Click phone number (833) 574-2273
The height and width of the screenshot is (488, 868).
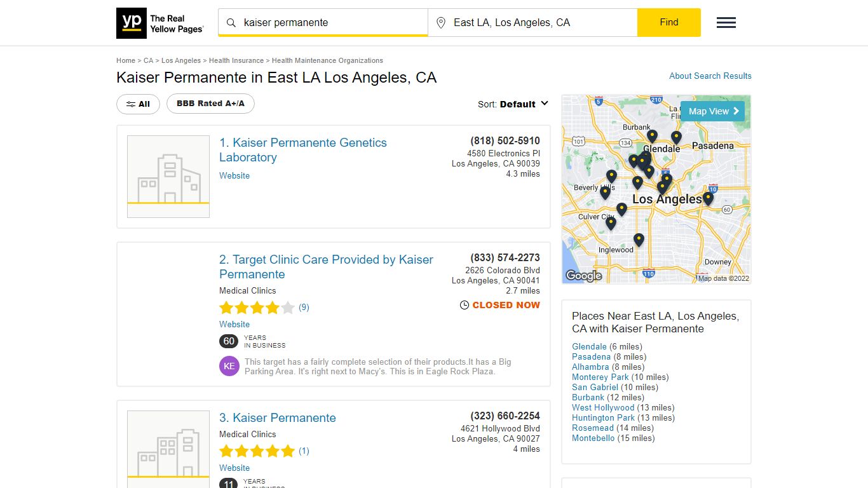[x=505, y=258]
